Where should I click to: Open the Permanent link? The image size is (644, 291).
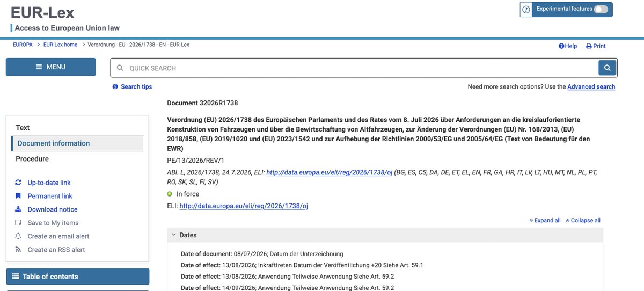click(x=50, y=196)
